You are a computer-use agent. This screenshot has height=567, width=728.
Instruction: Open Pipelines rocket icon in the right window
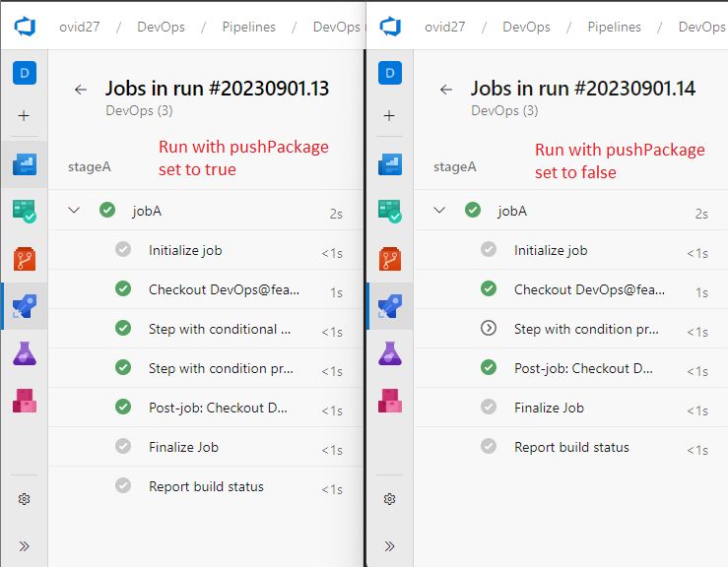pos(390,306)
